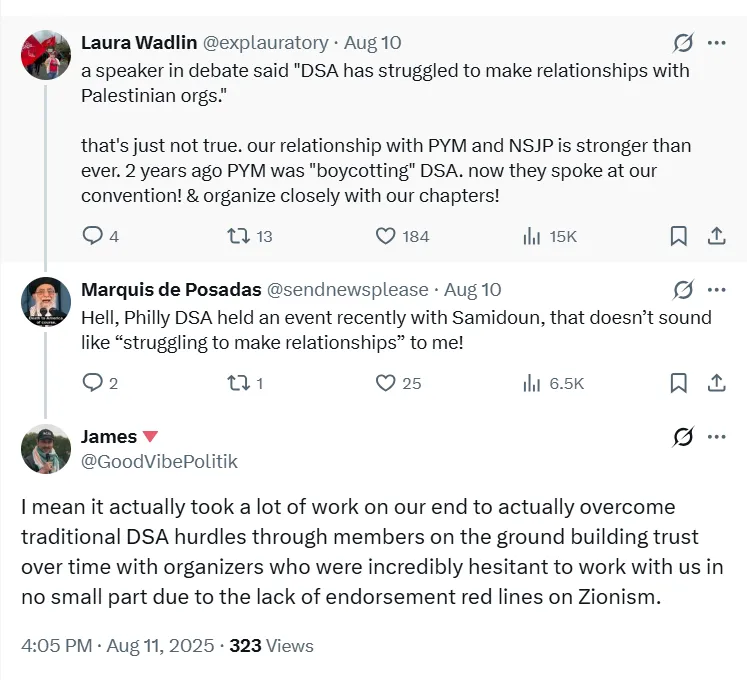This screenshot has height=680, width=747.
Task: Open more options on Laura Wadlin's tweet
Action: pos(716,43)
